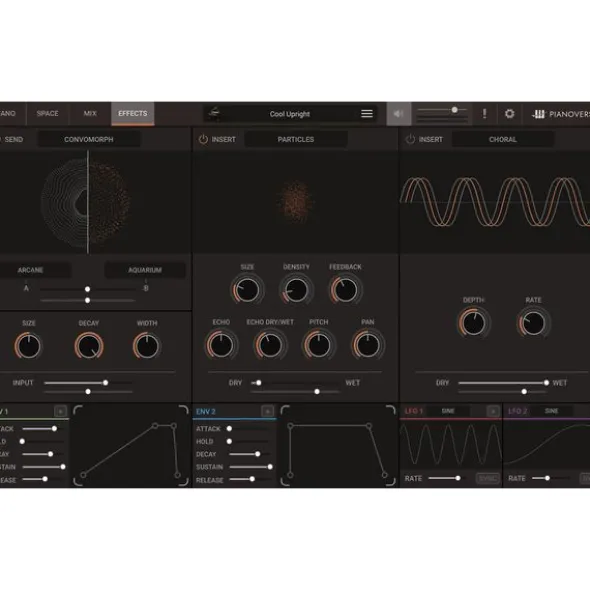590x591 pixels.
Task: Open the Convomorph effect selector
Action: coord(89,139)
